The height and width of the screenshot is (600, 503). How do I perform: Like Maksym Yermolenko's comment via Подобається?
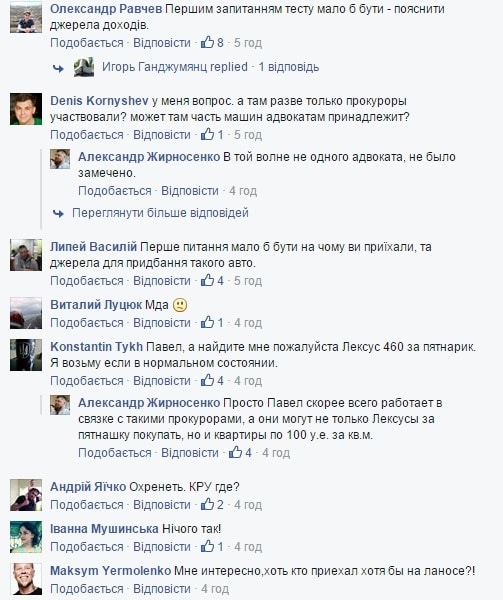tap(87, 589)
